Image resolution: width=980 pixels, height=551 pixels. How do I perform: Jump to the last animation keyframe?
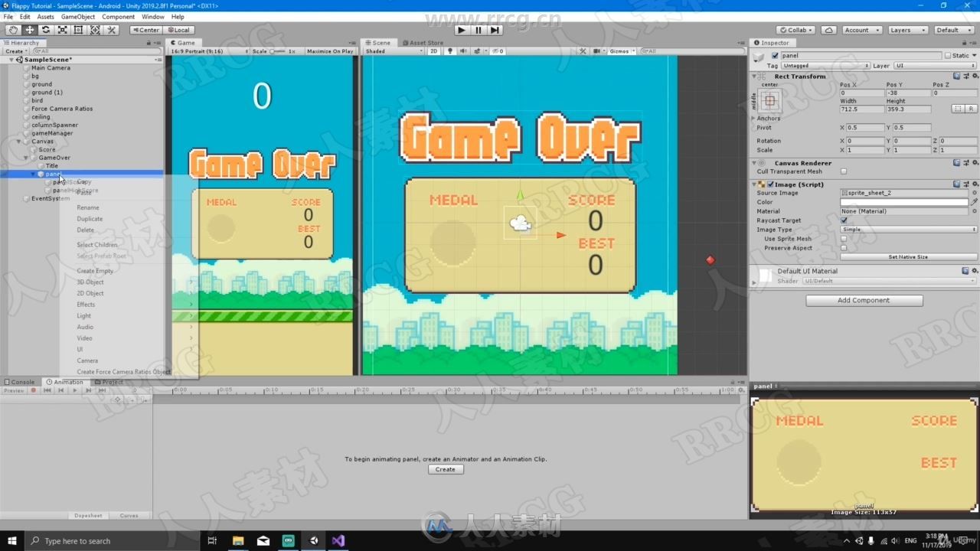[x=103, y=390]
